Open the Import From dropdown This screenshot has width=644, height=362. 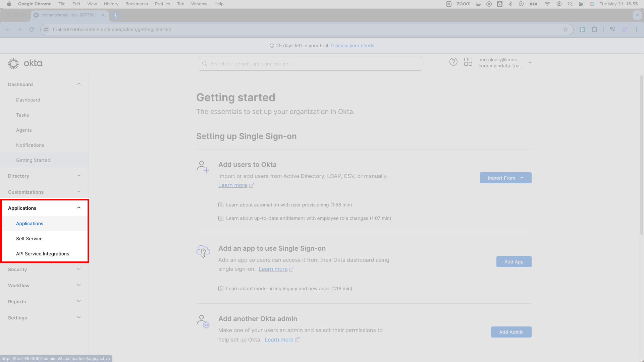(505, 178)
